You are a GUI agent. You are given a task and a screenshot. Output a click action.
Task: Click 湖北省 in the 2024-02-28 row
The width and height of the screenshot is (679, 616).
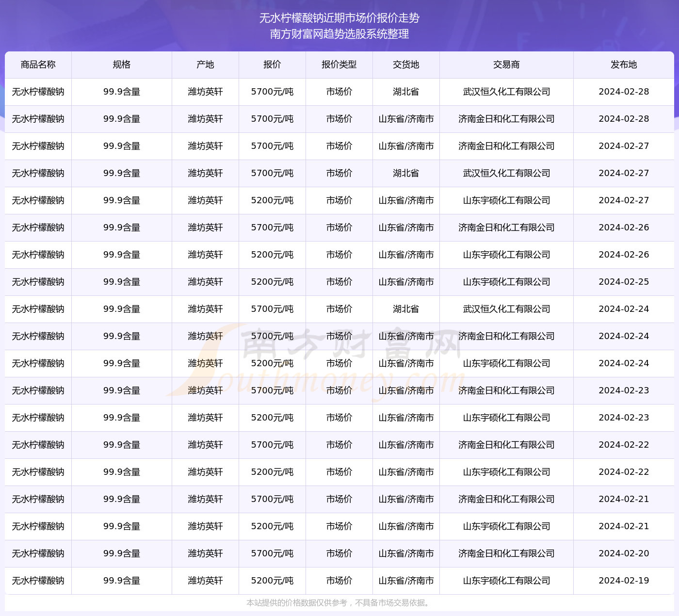coord(406,92)
